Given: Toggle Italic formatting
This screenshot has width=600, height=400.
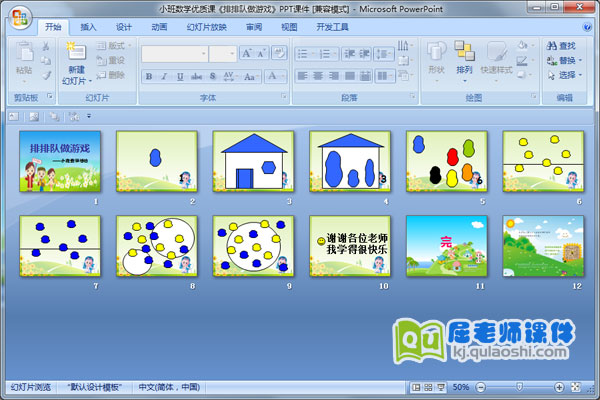Looking at the screenshot, I should [x=164, y=77].
